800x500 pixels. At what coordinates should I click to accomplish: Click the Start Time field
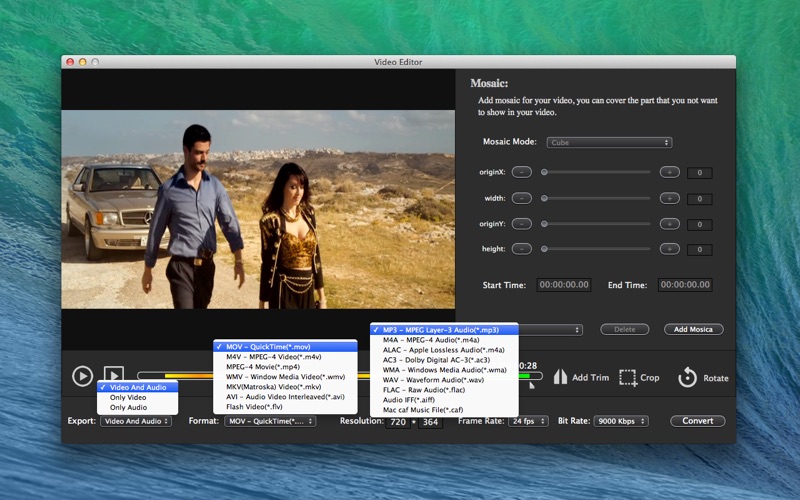coord(564,285)
